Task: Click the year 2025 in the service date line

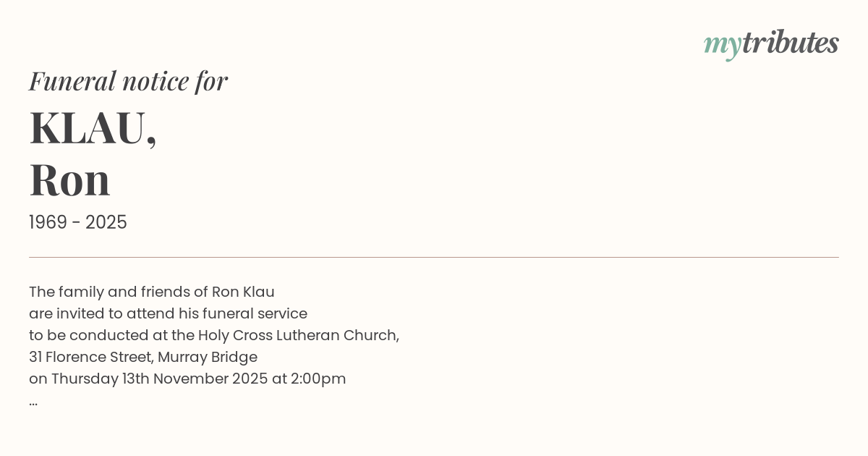Action: pos(250,379)
